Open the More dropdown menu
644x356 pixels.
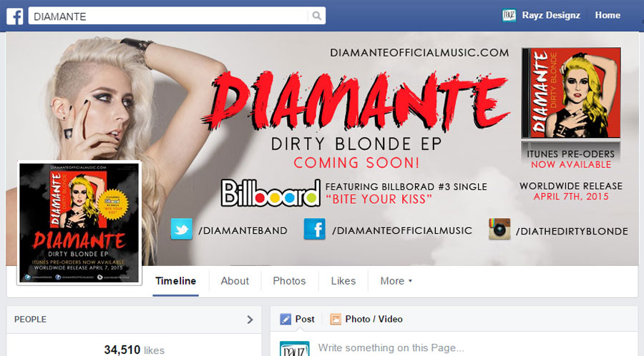point(396,281)
